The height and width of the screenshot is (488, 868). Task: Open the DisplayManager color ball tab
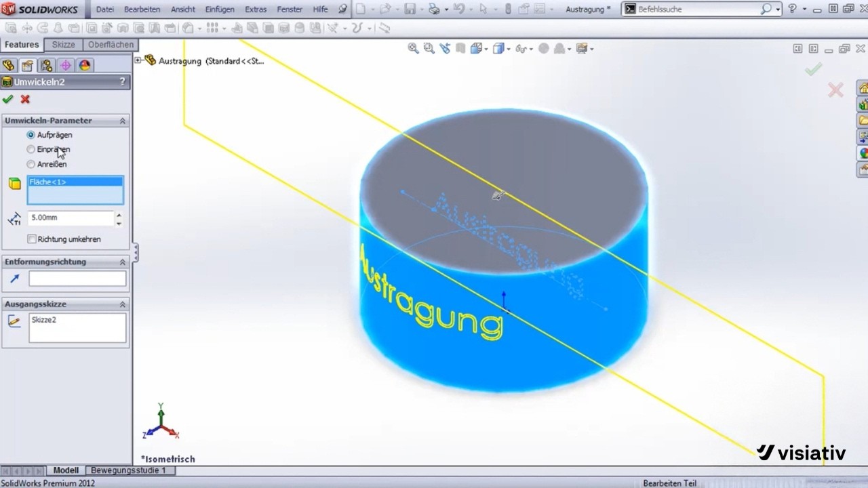pos(84,65)
